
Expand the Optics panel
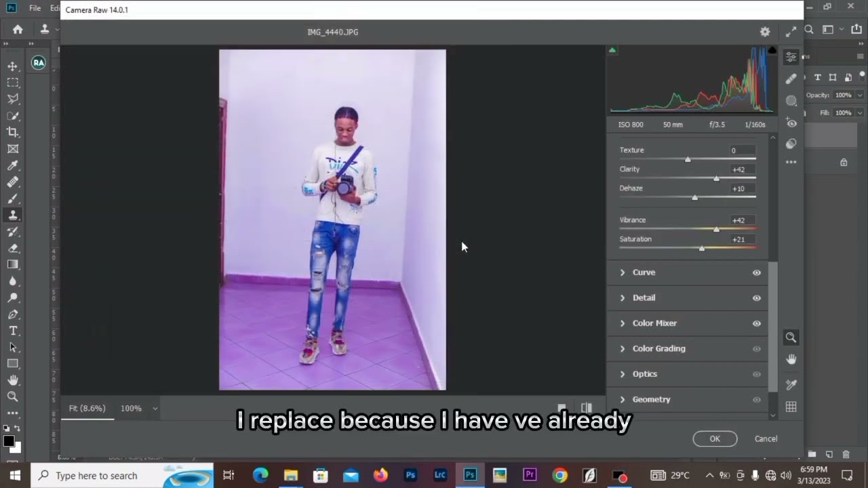coord(623,374)
